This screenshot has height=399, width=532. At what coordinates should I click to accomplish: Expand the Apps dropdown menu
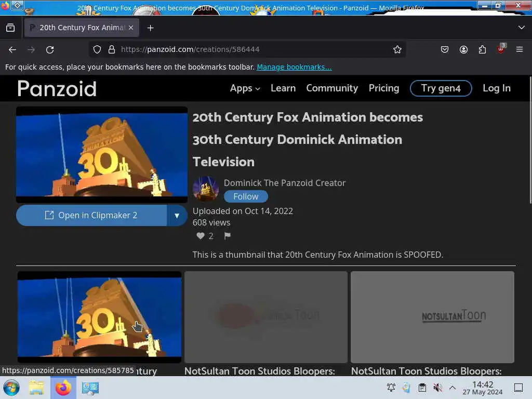(x=245, y=88)
